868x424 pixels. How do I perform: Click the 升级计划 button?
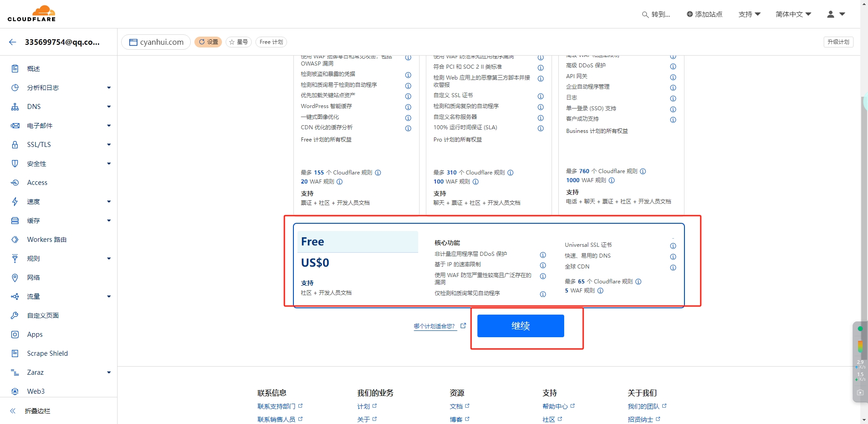[838, 42]
